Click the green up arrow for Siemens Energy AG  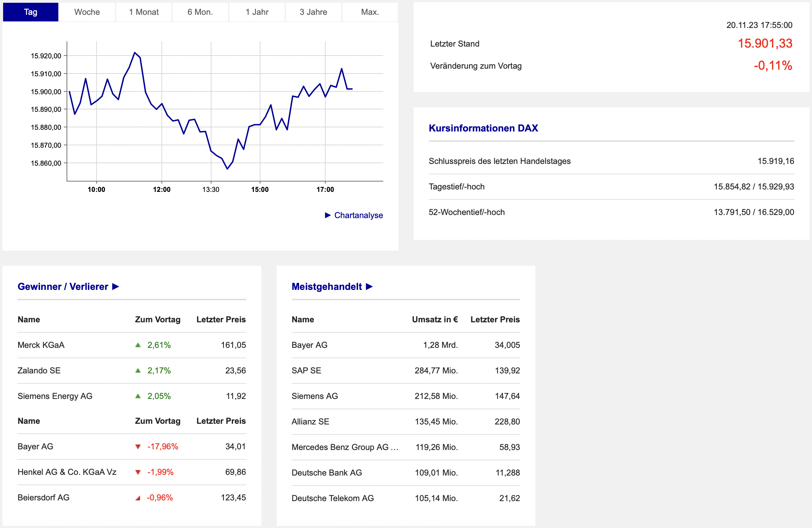(x=138, y=396)
